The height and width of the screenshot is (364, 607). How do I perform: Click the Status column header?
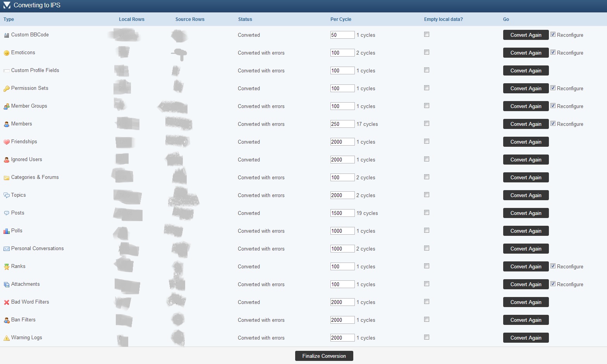click(x=245, y=19)
